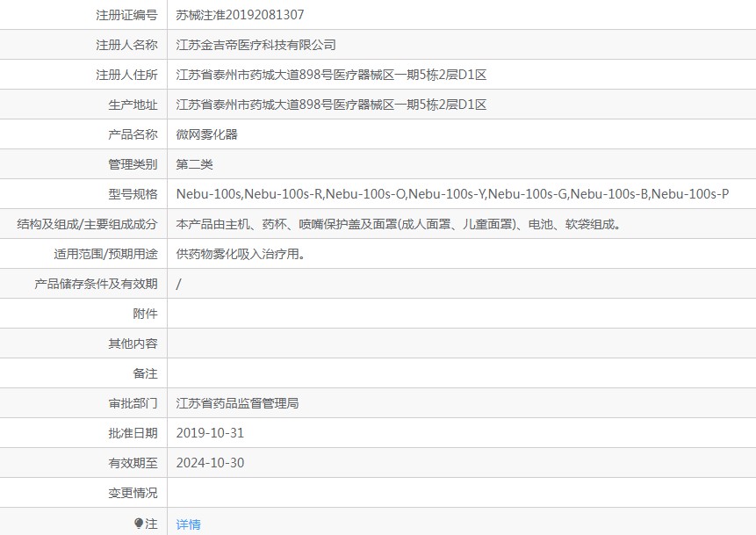Click the 有效期至 label
Screen dimensions: 756x535
tap(133, 463)
